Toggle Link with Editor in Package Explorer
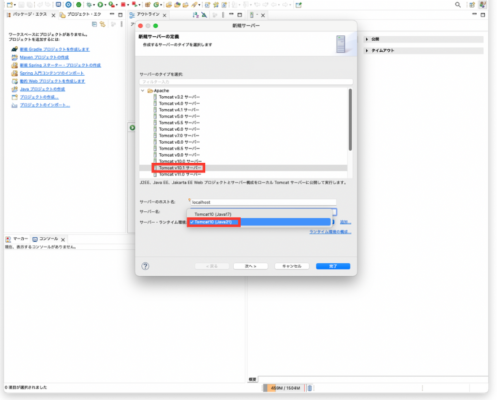This screenshot has width=497, height=400. 103,24
